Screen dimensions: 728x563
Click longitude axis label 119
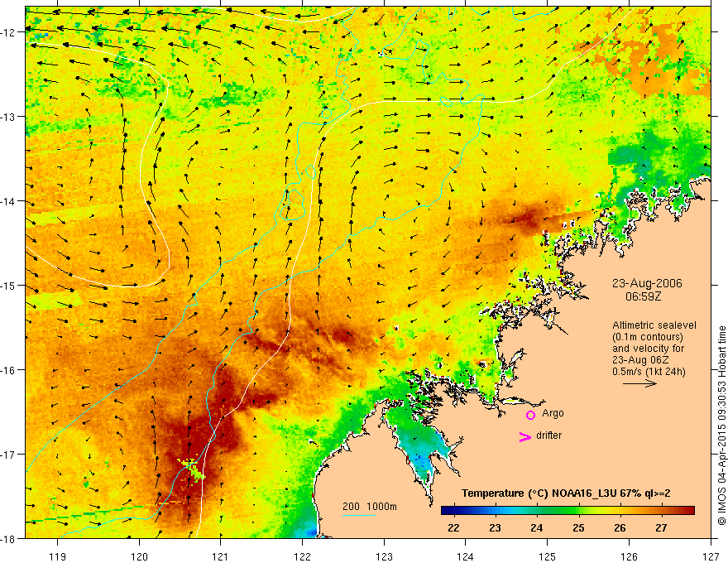58,556
